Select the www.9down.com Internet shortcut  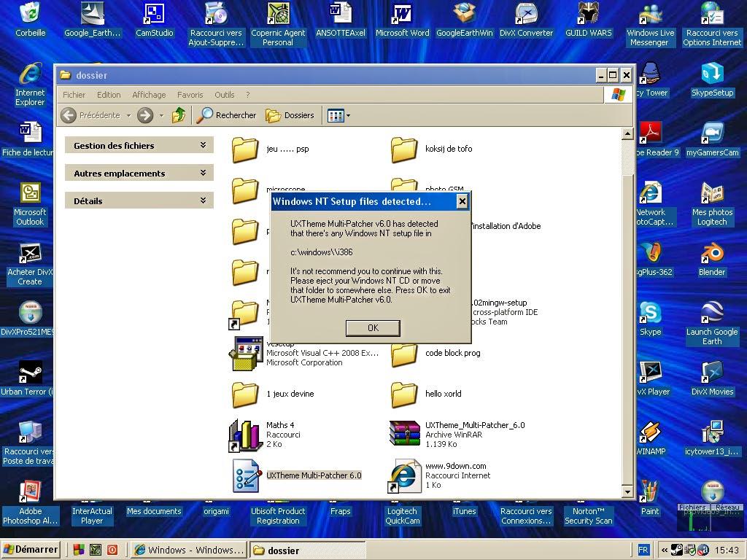coord(438,475)
